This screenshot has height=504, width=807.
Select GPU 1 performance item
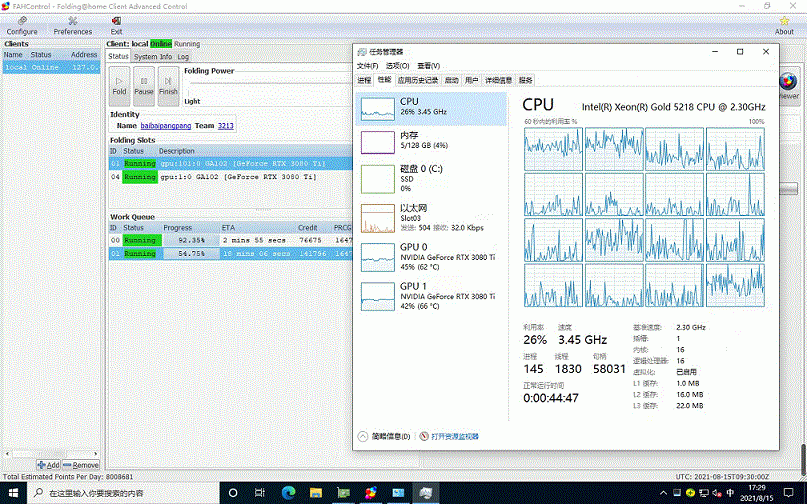tap(431, 296)
